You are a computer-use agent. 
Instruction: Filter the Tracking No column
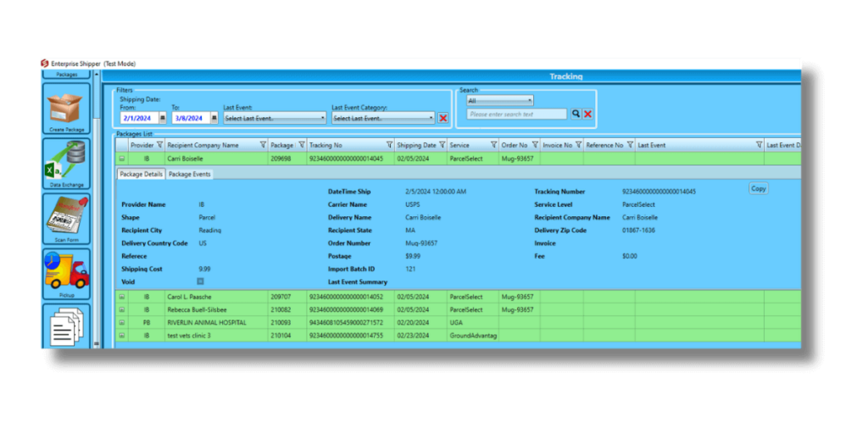tap(389, 145)
